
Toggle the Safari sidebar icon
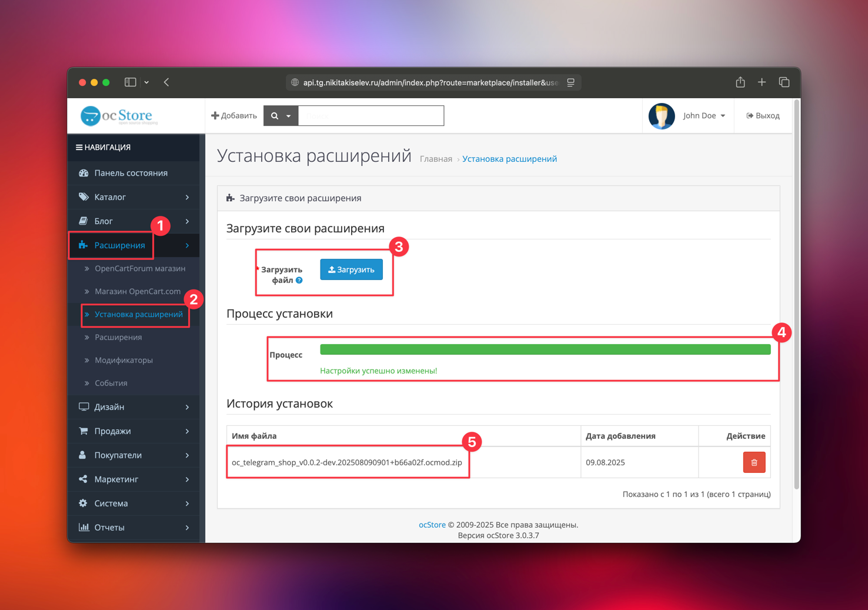point(131,82)
